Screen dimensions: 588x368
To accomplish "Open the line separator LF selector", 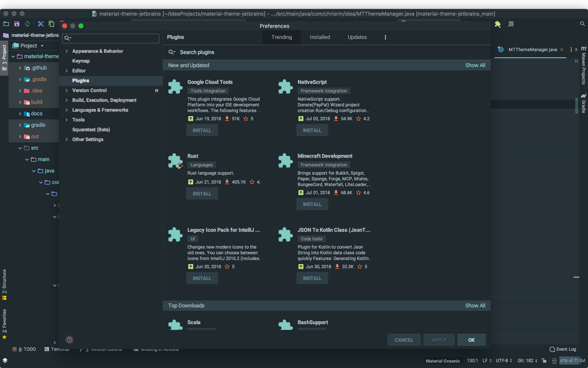I will click(487, 361).
